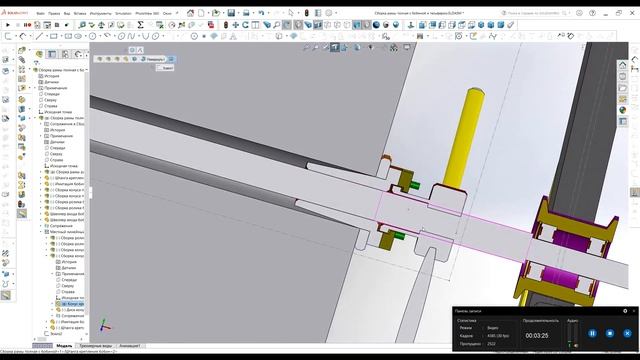This screenshot has height=360, width=640.
Task: Create a new document with New icon
Action: pos(201,13)
